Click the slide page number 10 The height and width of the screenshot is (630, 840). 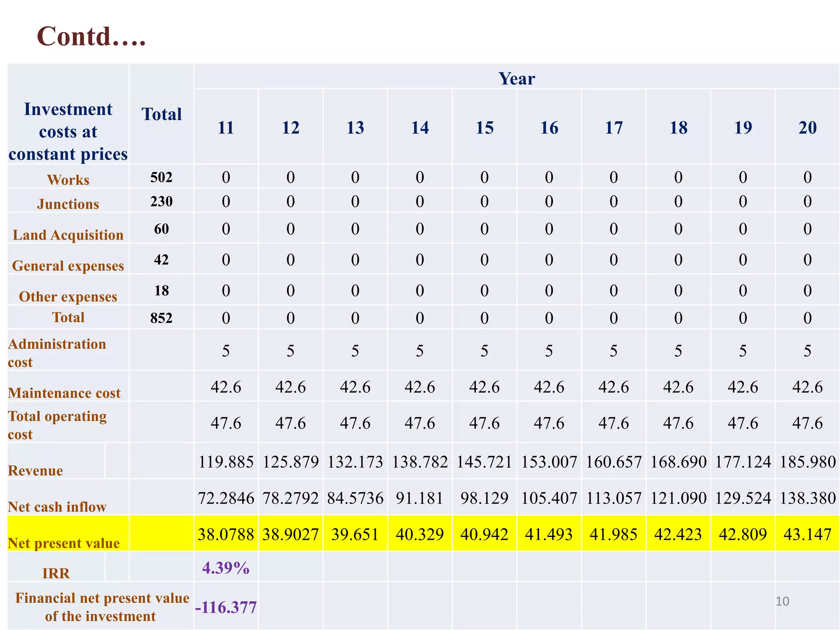(x=782, y=601)
